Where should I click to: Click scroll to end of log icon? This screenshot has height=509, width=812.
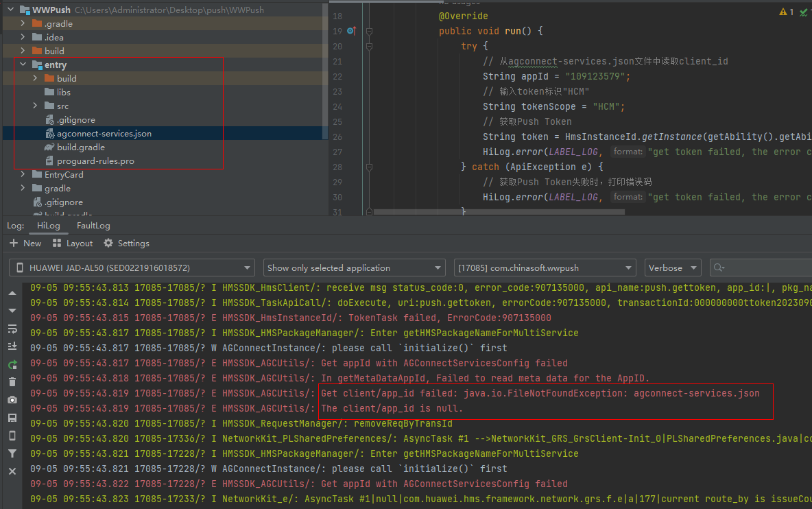12,346
